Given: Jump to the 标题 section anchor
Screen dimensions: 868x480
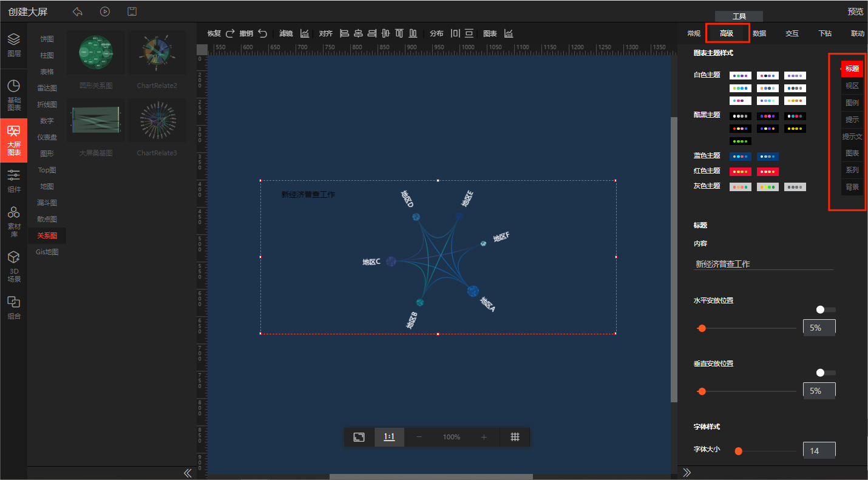Looking at the screenshot, I should [x=852, y=69].
